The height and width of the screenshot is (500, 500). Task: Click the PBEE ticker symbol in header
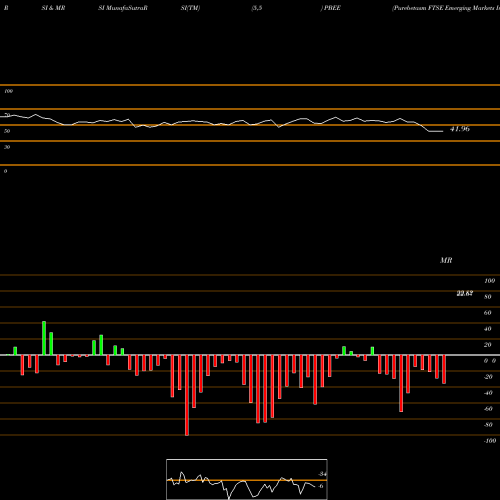[332, 8]
